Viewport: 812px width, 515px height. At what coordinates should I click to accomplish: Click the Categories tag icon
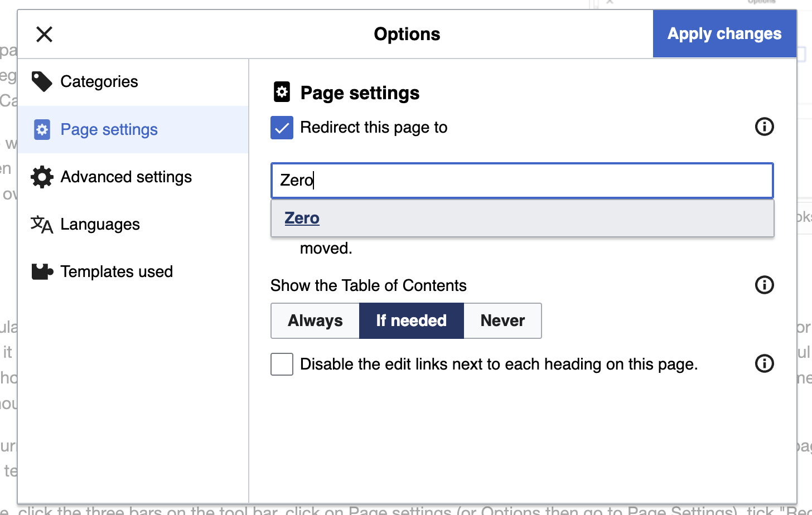pos(42,81)
